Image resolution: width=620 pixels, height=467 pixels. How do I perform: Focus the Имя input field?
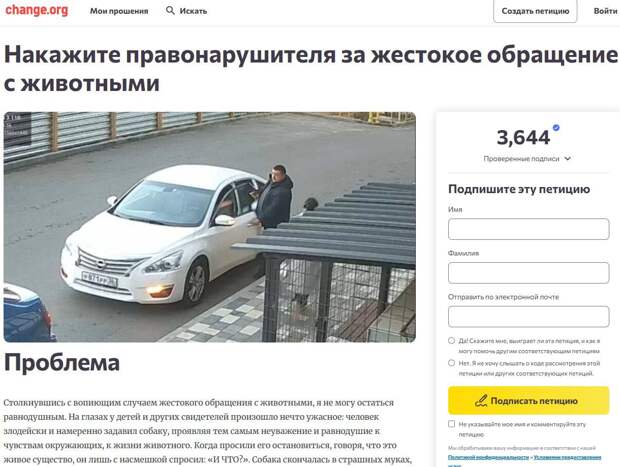[529, 229]
